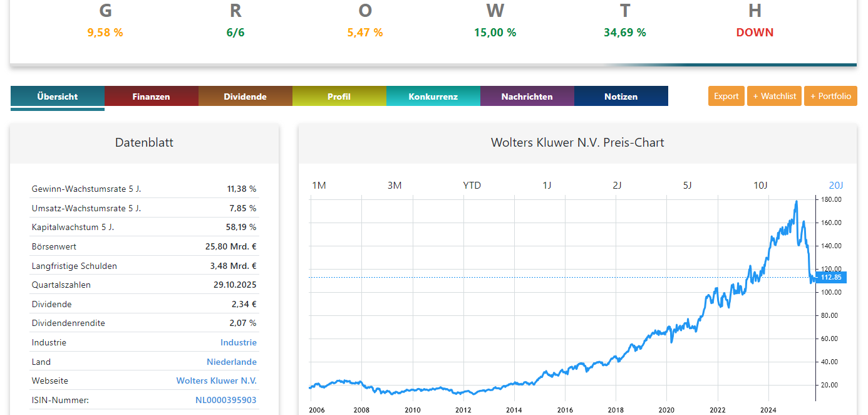
Task: Switch to the Finanzen tab
Action: (x=151, y=97)
